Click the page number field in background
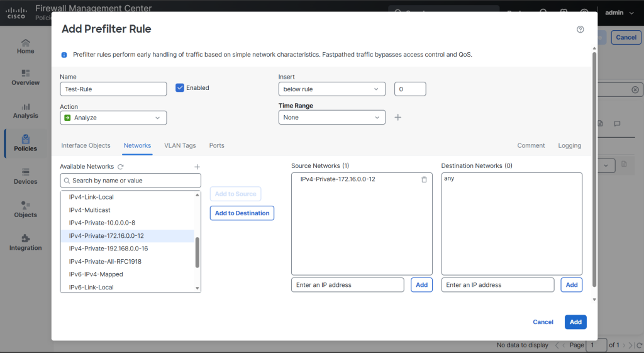The width and height of the screenshot is (644, 353). pos(596,345)
